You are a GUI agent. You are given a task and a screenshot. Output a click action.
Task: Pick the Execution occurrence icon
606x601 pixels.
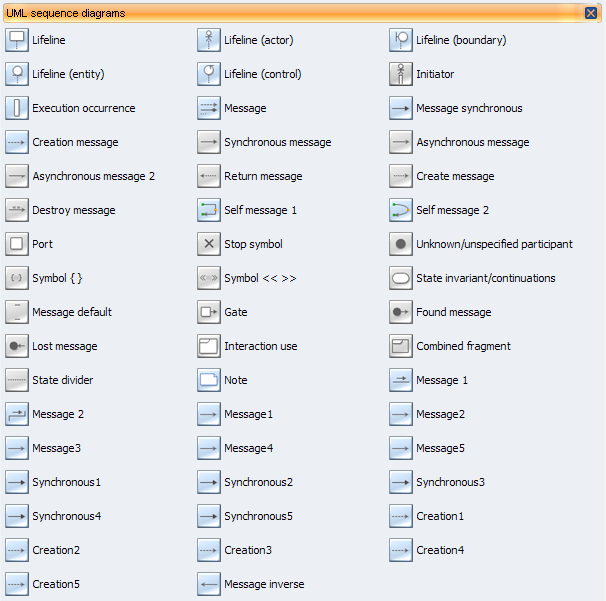click(17, 108)
